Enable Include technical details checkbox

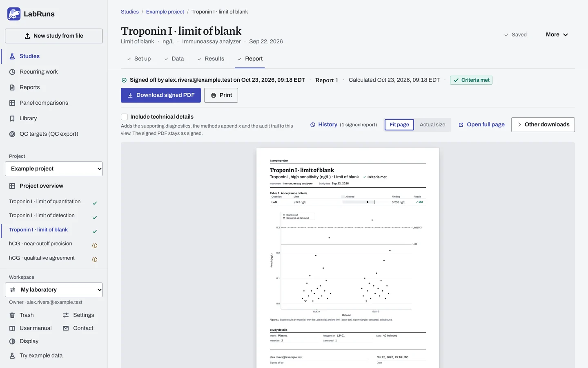tap(124, 117)
